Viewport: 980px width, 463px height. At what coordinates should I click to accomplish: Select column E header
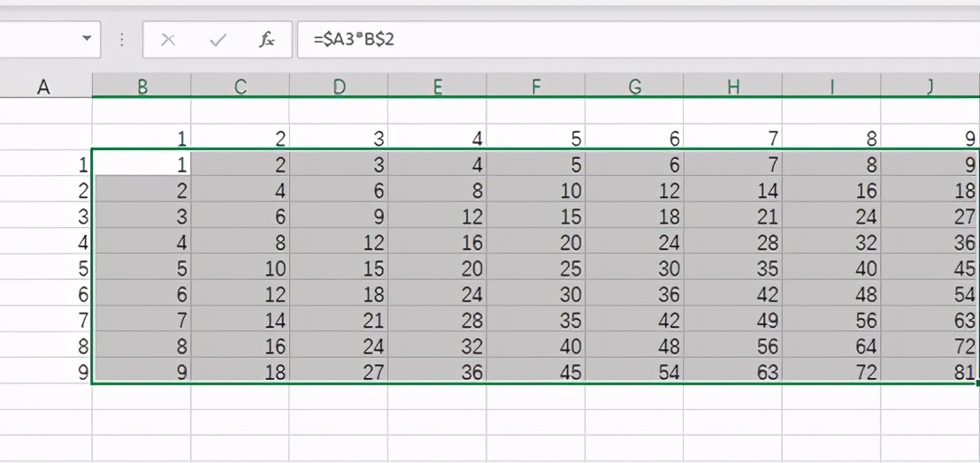pos(437,87)
